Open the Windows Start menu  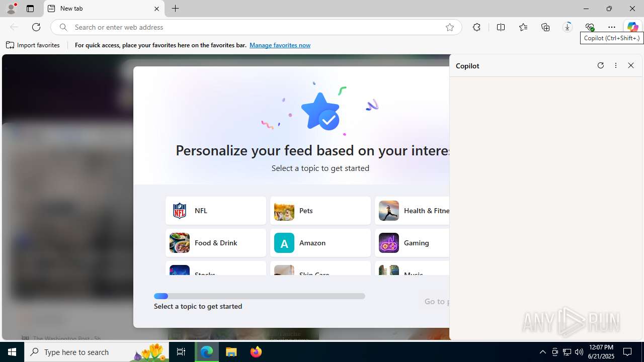tap(12, 352)
